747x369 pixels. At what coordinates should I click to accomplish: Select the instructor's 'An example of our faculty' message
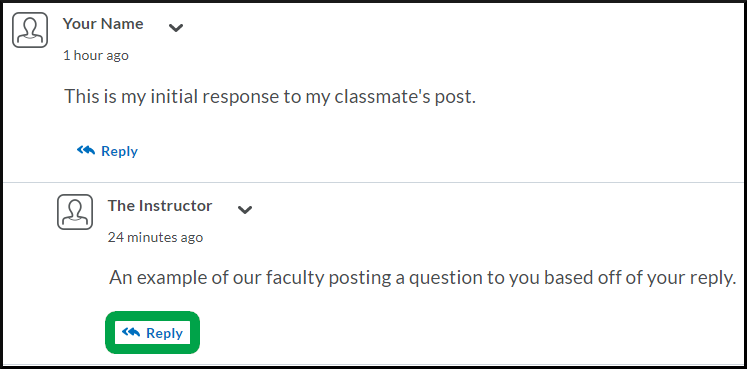tap(423, 278)
